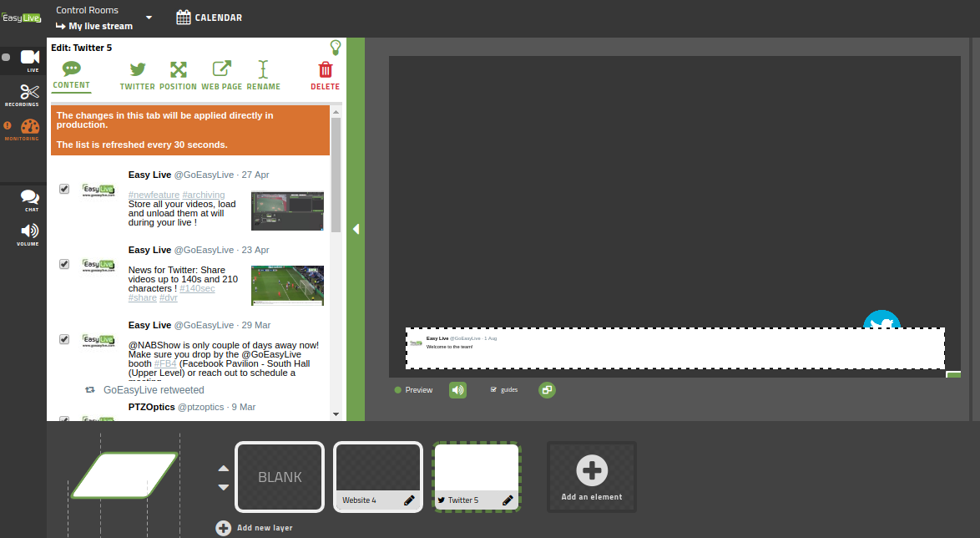980x538 pixels.
Task: Select the Twitter 5 element tile
Action: tap(477, 477)
